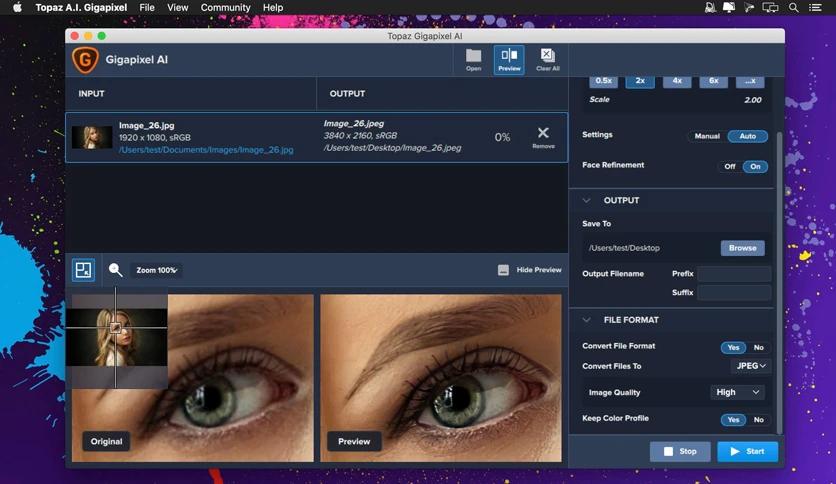The width and height of the screenshot is (836, 484).
Task: Open the Convert Files To JPEG dropdown
Action: 751,366
